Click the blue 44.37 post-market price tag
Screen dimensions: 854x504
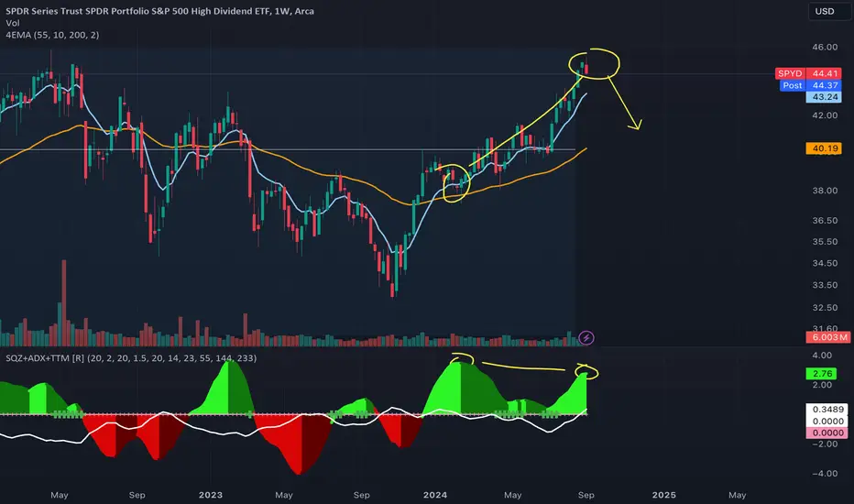click(825, 85)
